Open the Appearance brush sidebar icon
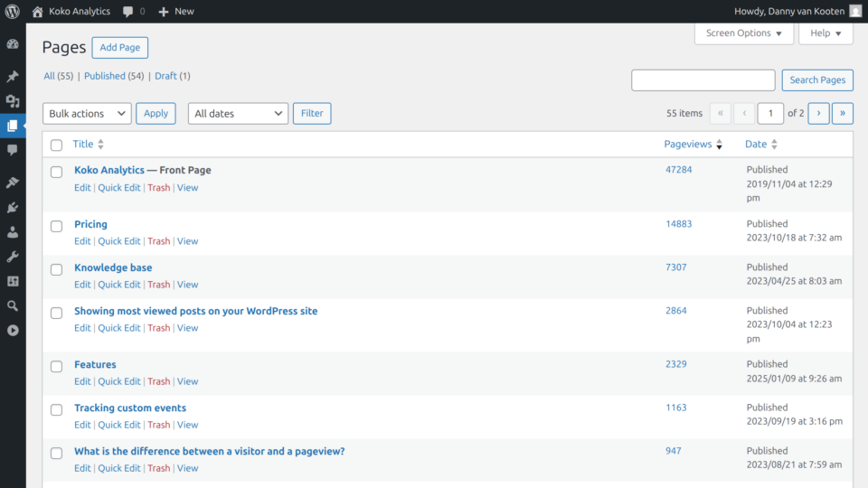The width and height of the screenshot is (868, 488). [12, 183]
